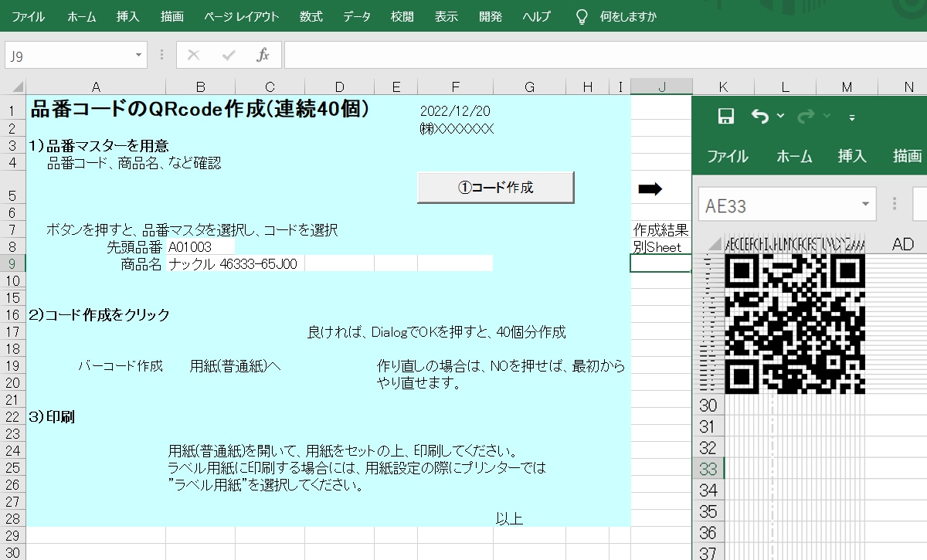Image resolution: width=927 pixels, height=560 pixels.
Task: Click the AD column header in embedded screenshot
Action: tap(902, 244)
